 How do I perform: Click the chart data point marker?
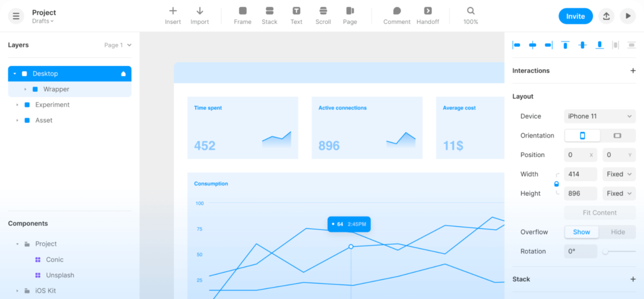[x=351, y=246]
